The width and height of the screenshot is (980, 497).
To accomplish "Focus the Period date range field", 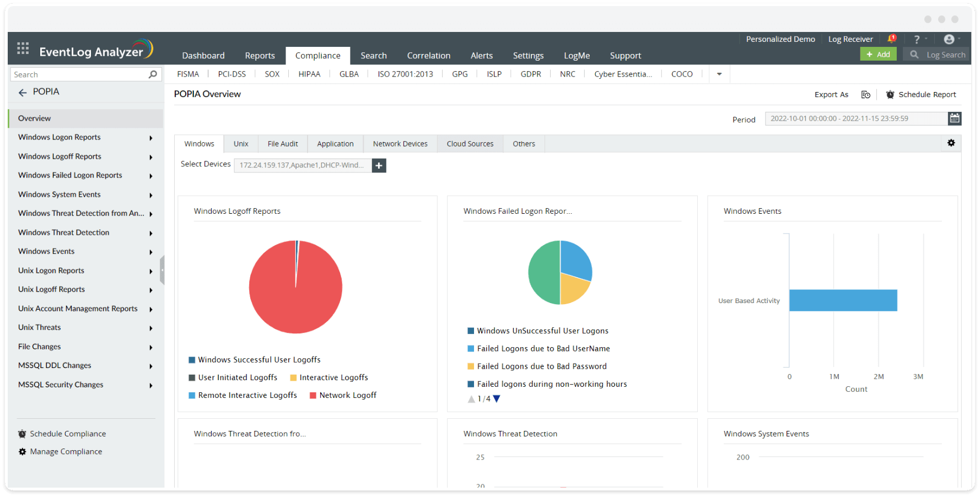I will point(857,118).
